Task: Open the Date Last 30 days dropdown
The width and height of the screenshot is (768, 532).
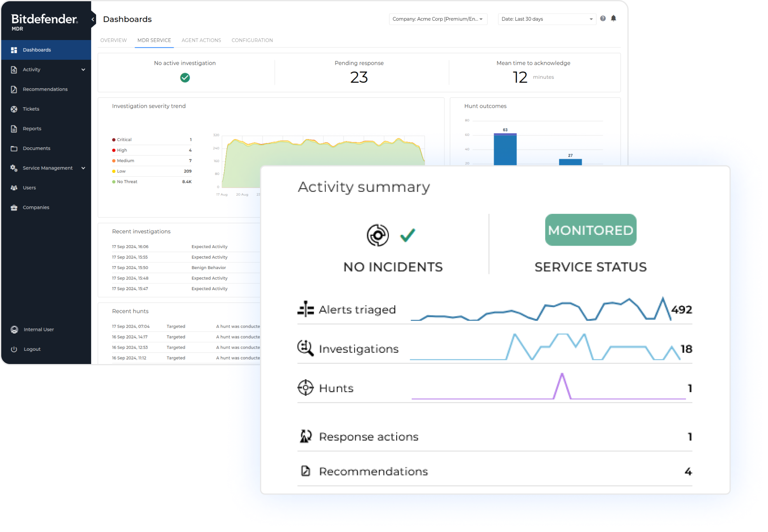Action: [x=546, y=19]
